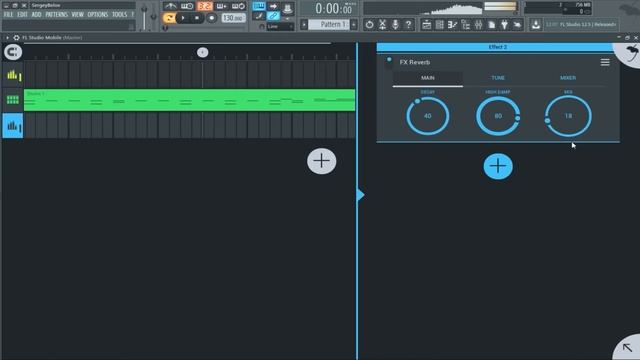Open the FX Reverb hamburger menu
640x360 pixels.
coord(605,62)
